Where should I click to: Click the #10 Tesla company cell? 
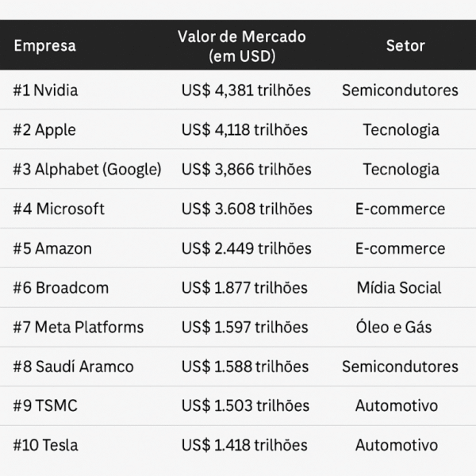[45, 445]
